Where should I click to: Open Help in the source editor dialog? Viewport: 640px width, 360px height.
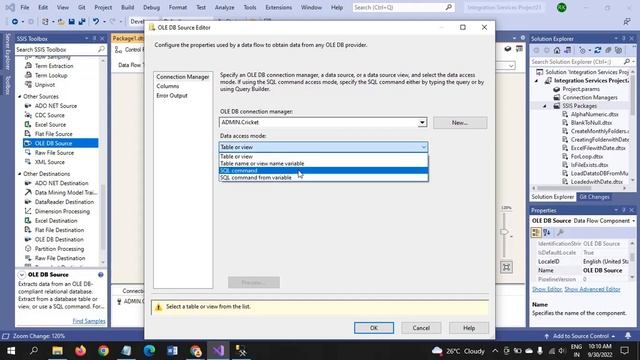coord(469,328)
